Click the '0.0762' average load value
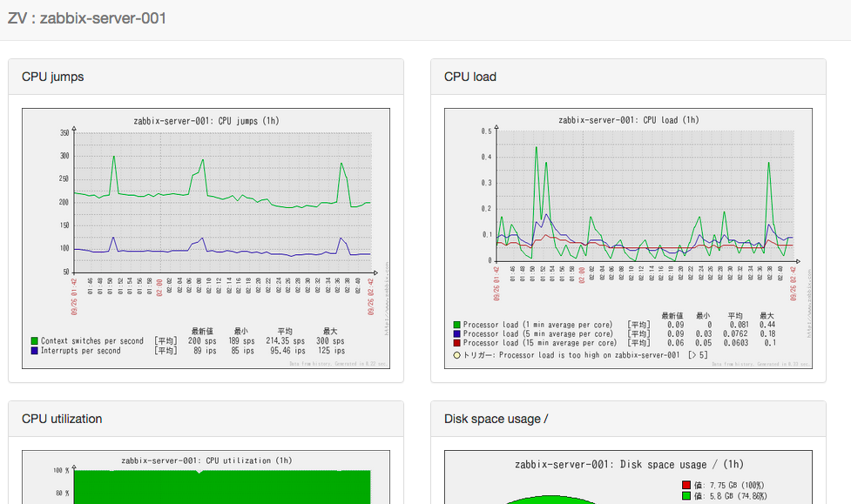851x504 pixels. click(x=735, y=334)
